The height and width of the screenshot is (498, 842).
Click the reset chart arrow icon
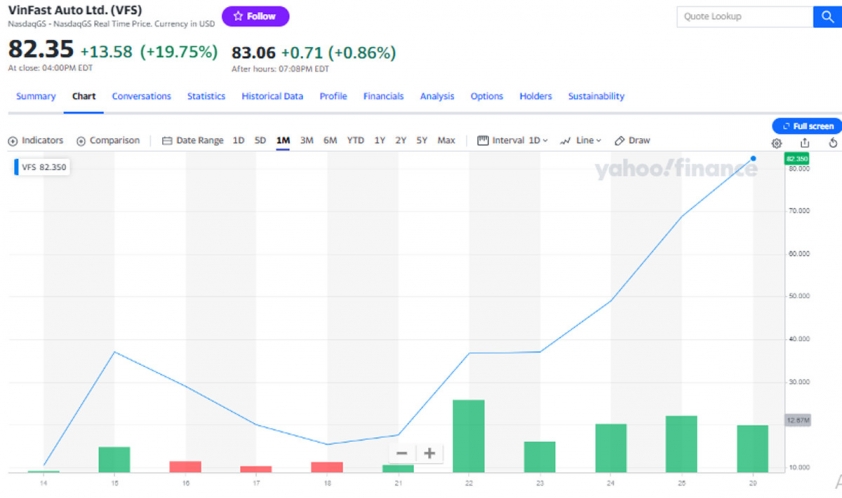tap(832, 142)
